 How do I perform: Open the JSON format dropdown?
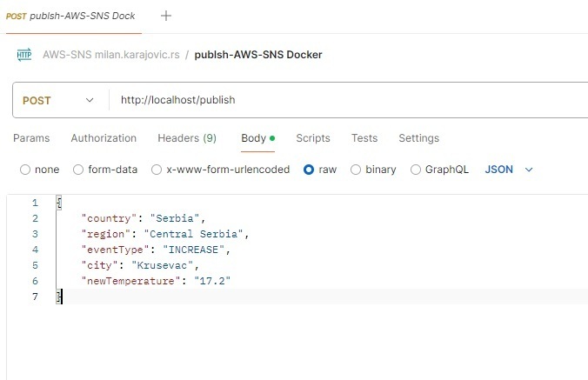point(509,170)
